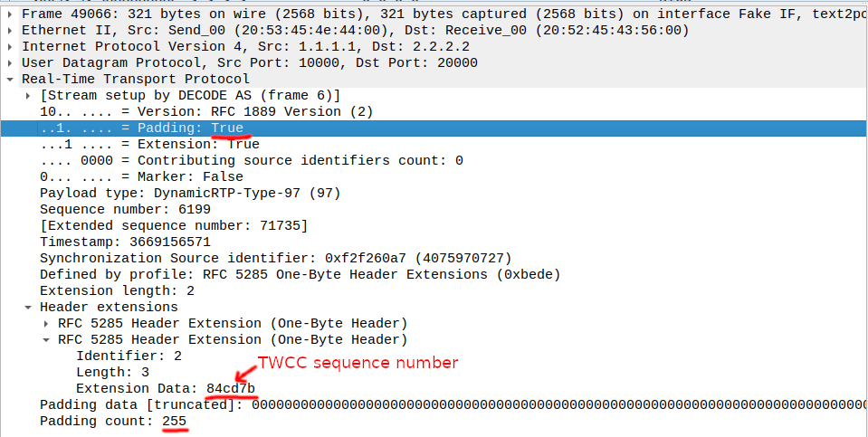868x437 pixels.
Task: Select the highlighted Padding: True row
Action: 140,128
